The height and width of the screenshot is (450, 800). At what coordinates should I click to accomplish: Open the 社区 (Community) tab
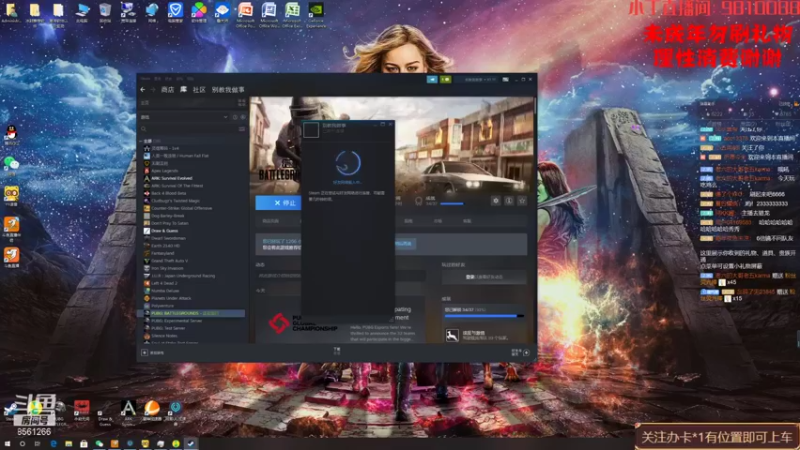(199, 90)
